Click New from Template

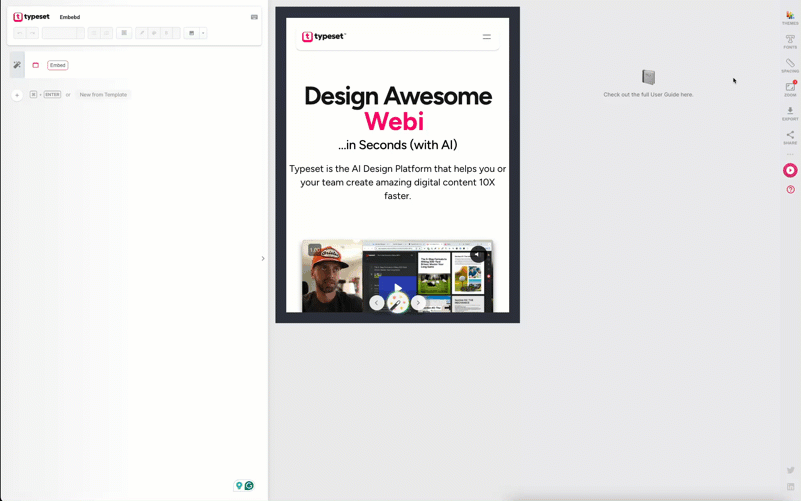[x=103, y=94]
